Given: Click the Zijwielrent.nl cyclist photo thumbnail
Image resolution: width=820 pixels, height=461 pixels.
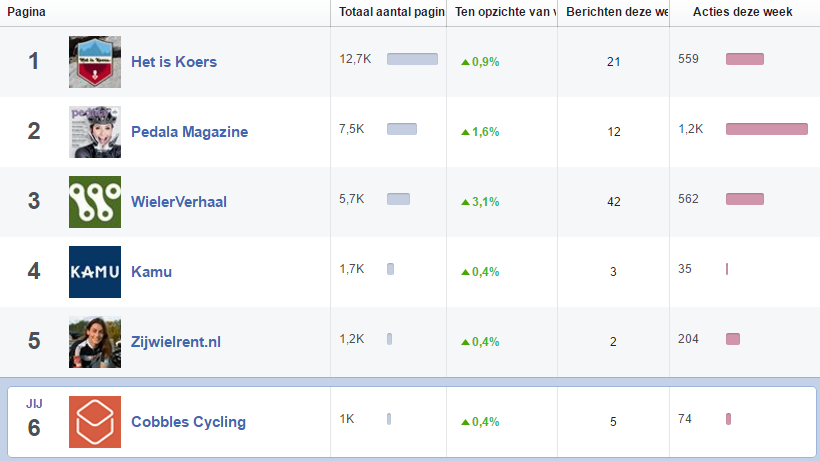Looking at the screenshot, I should click(95, 342).
